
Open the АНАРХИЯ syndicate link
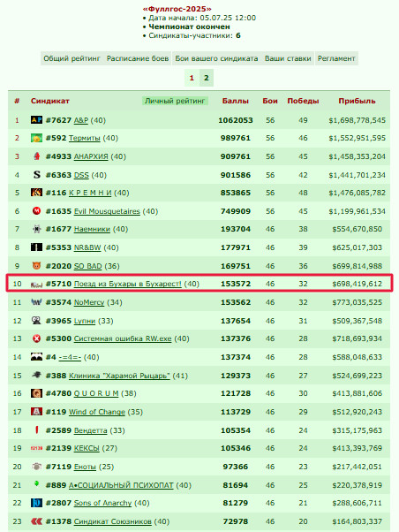tap(91, 156)
